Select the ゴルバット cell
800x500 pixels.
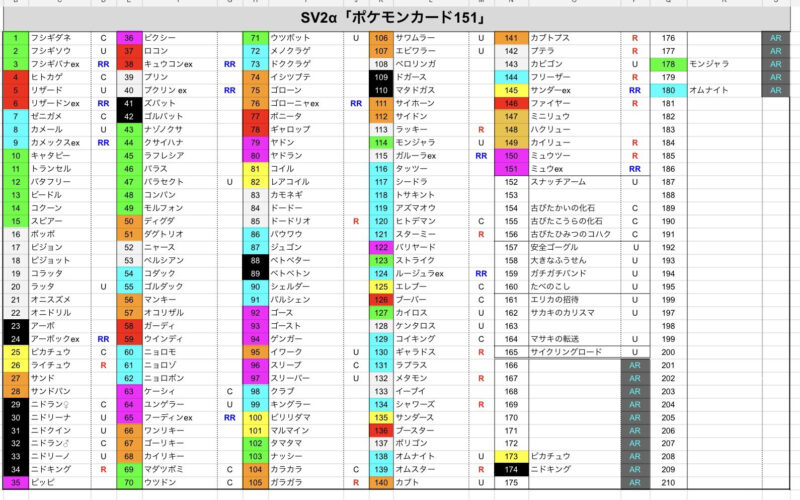pyautogui.click(x=180, y=116)
